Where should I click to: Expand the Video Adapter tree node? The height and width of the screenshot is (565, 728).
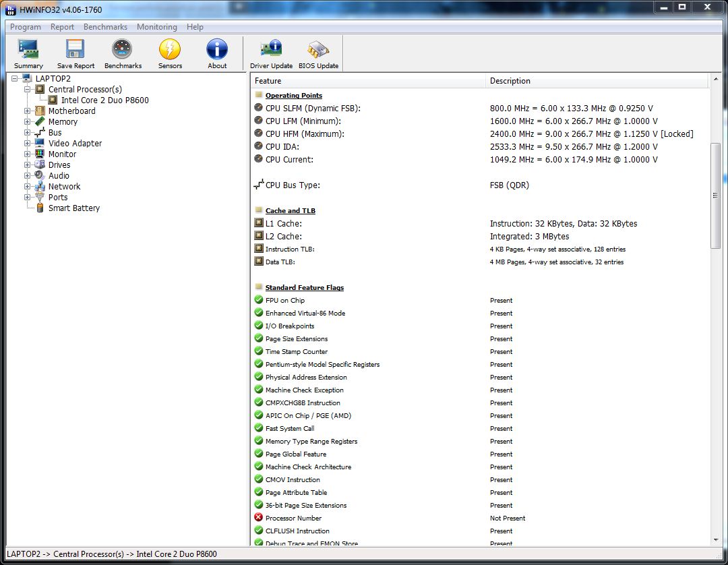pos(28,144)
